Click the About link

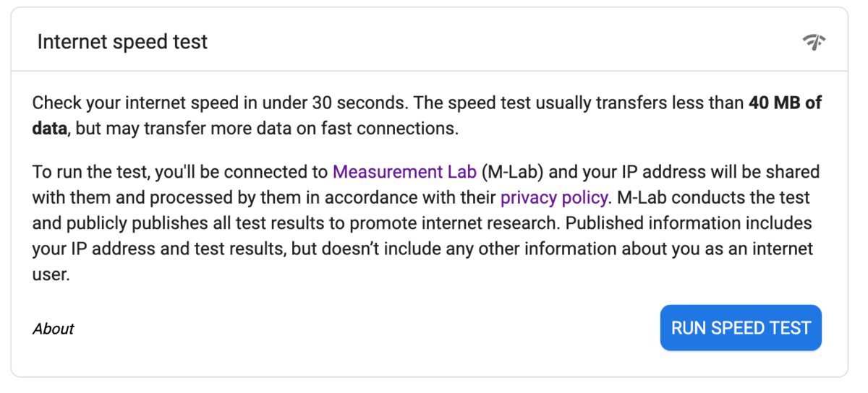(54, 329)
